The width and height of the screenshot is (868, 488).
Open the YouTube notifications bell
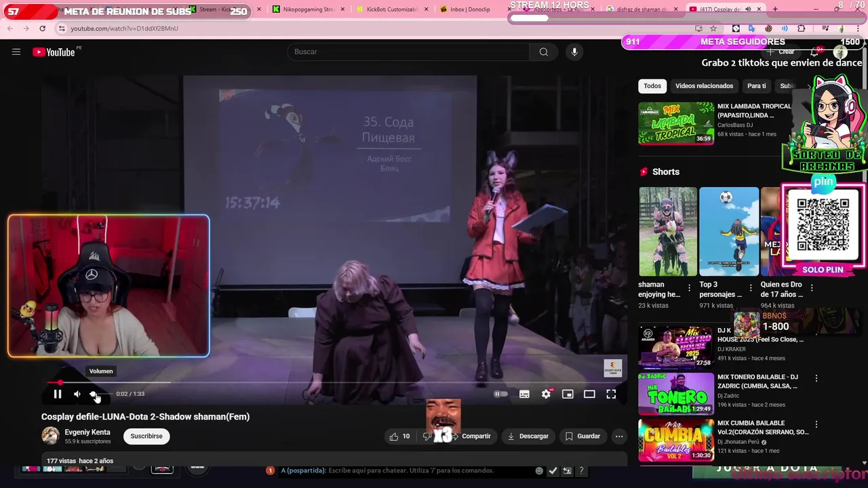(815, 52)
